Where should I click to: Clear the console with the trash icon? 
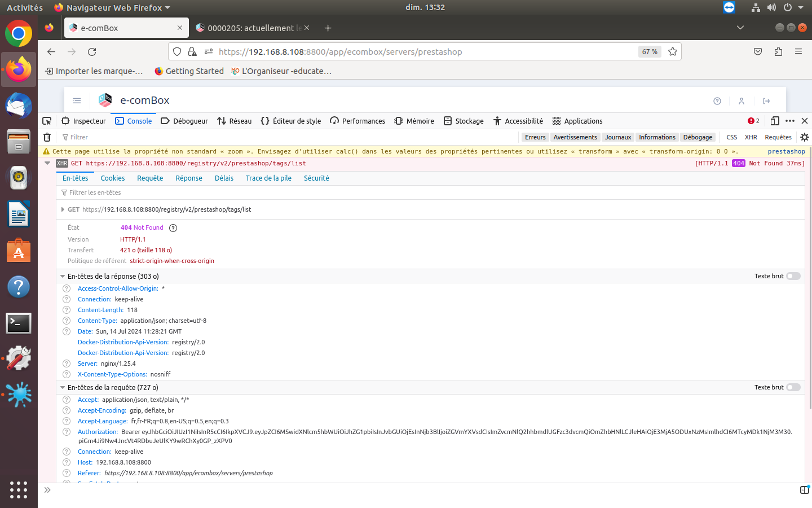[x=47, y=137]
